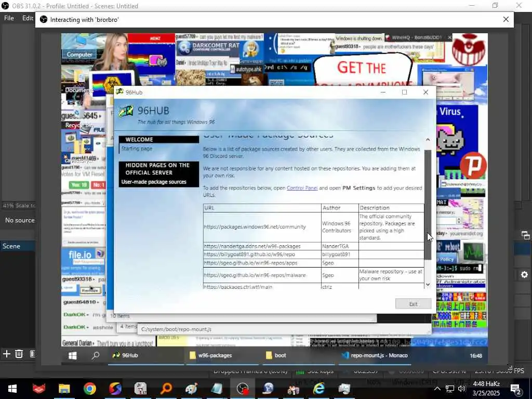Click 96Hub scrollbar down arrow
The image size is (532, 399).
point(428,284)
